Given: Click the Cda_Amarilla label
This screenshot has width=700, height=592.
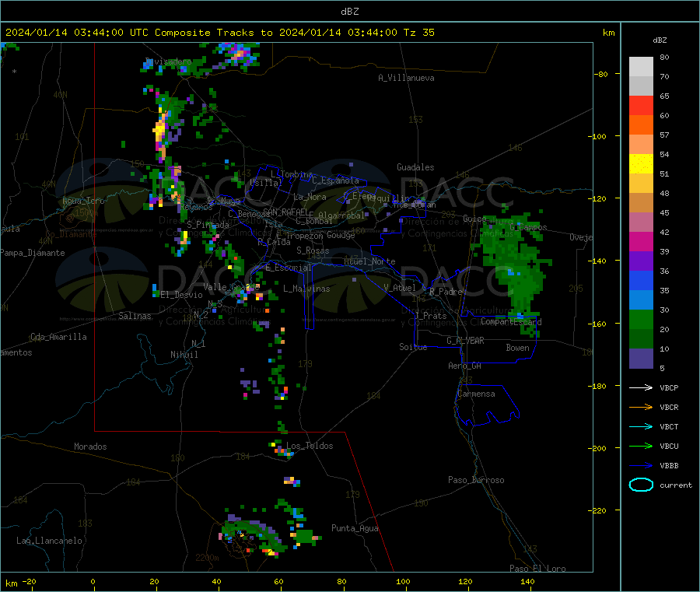Looking at the screenshot, I should 58,337.
